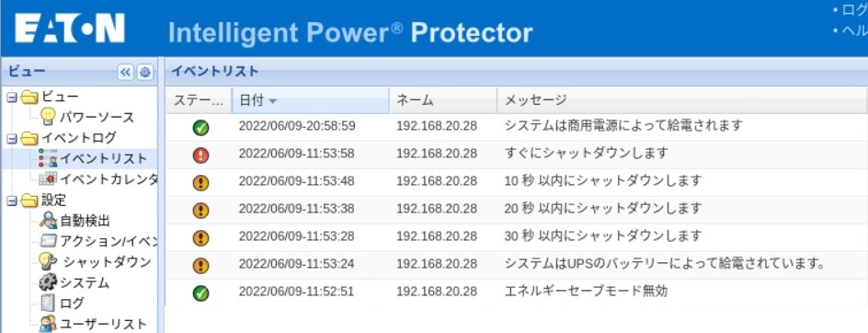Open the パワーソース lightbulb icon

click(x=49, y=117)
